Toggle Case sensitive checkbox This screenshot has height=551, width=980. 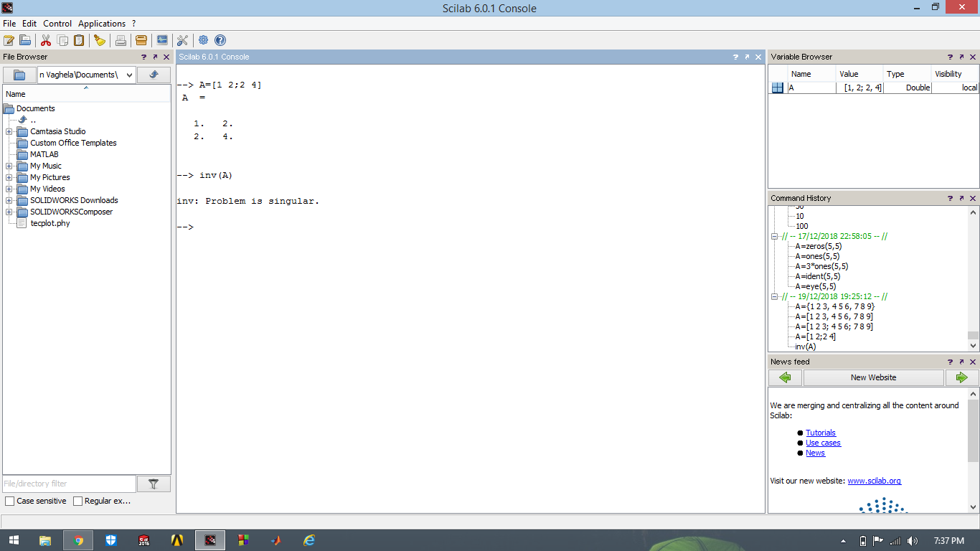(x=10, y=501)
